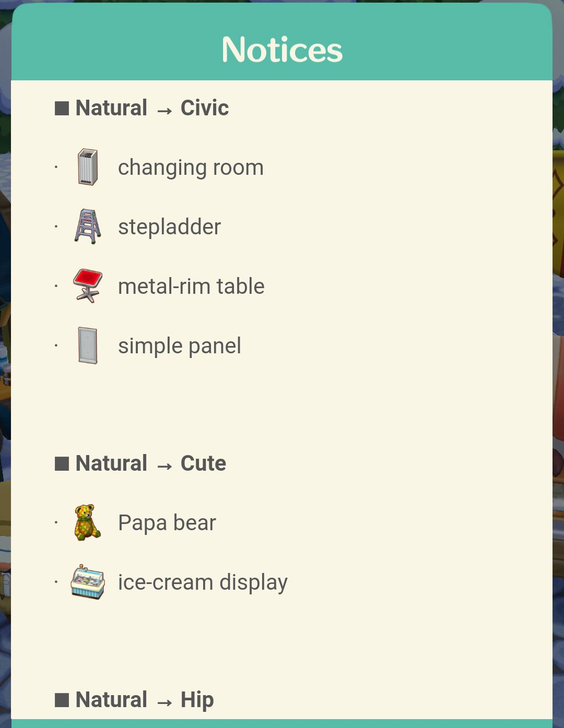Screen dimensions: 564x728
Task: Select the stepladder icon
Action: point(88,226)
